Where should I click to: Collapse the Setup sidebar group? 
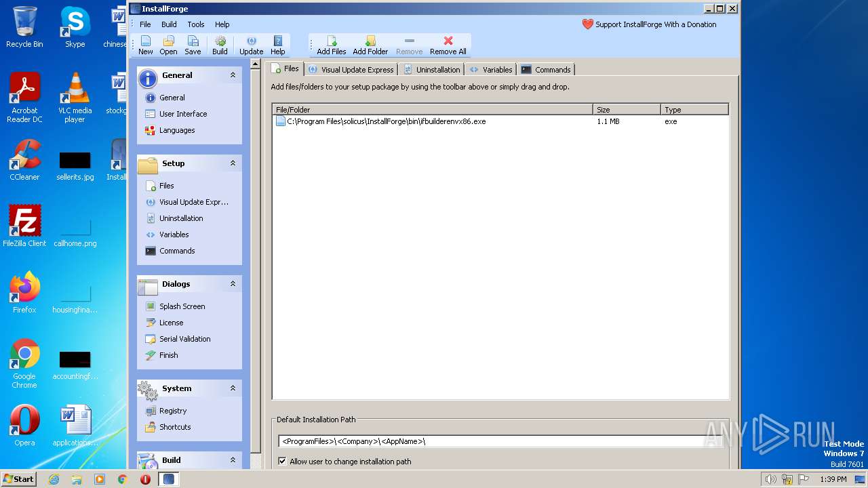coord(233,163)
